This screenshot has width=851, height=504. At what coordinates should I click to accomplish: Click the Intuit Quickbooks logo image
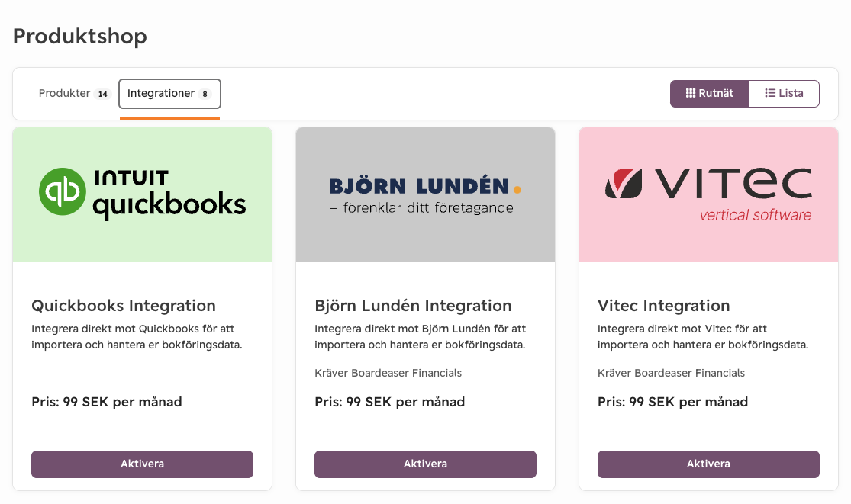click(x=143, y=194)
